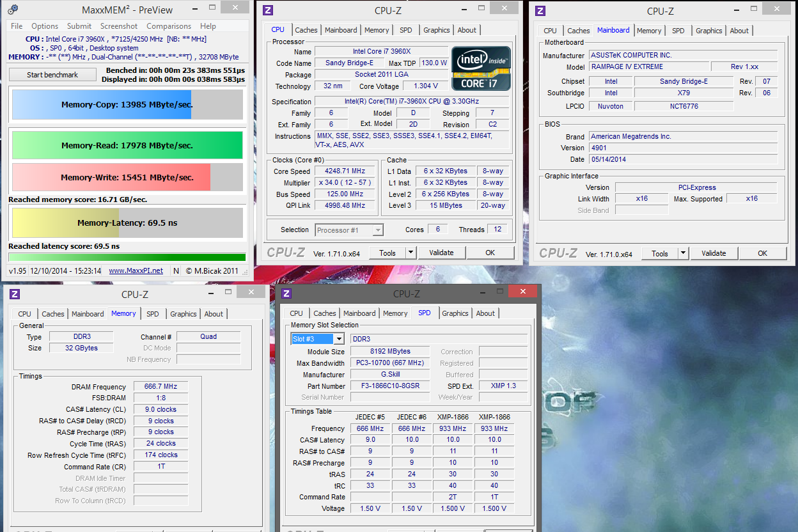Click the SPD Ext. value XMP 1.3
The height and width of the screenshot is (532, 798).
tap(503, 386)
